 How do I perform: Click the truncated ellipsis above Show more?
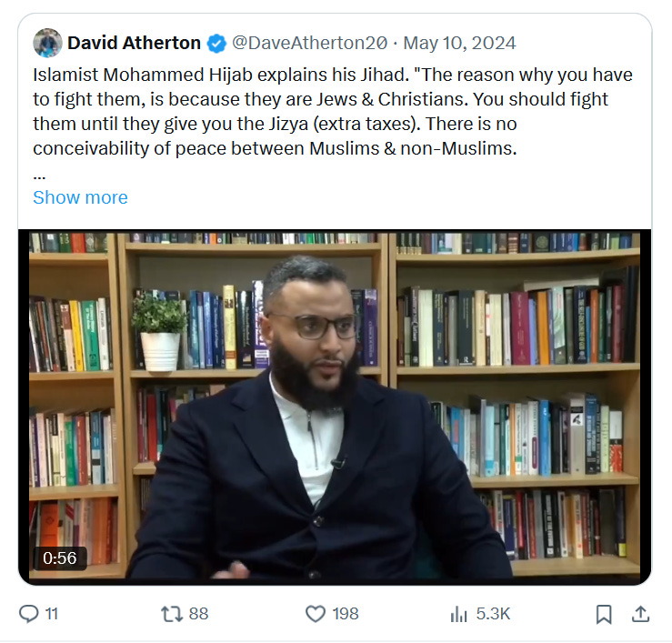tap(39, 177)
